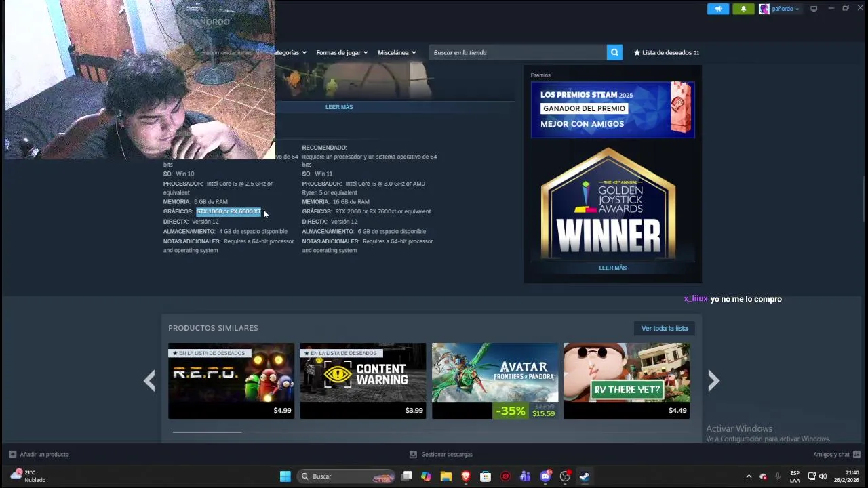
Task: Expand the Categorías menu
Action: point(291,52)
